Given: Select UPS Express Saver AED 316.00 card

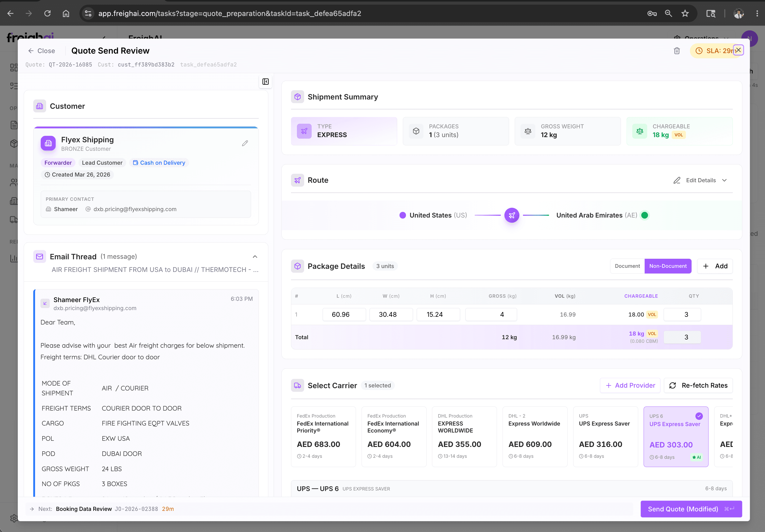Looking at the screenshot, I should pos(605,436).
